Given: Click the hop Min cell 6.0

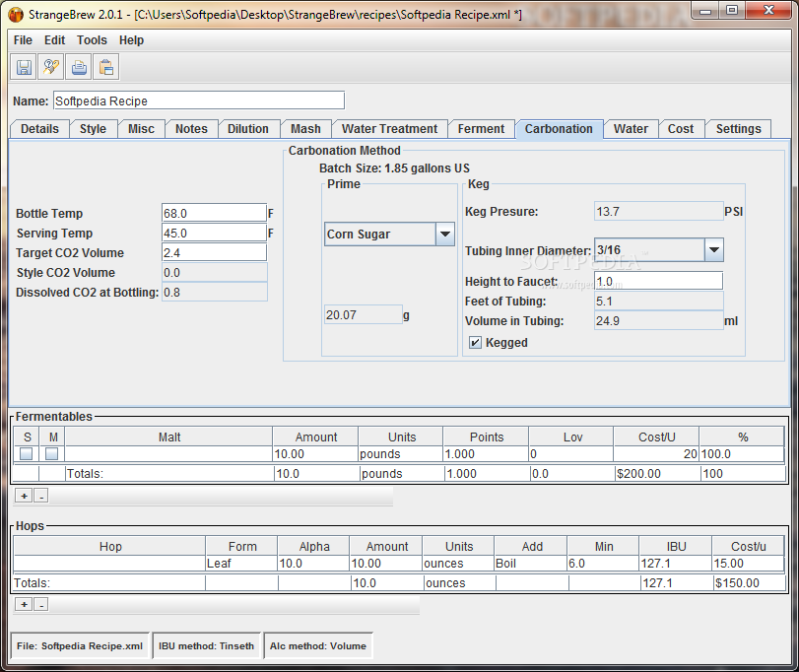Looking at the screenshot, I should pyautogui.click(x=603, y=564).
